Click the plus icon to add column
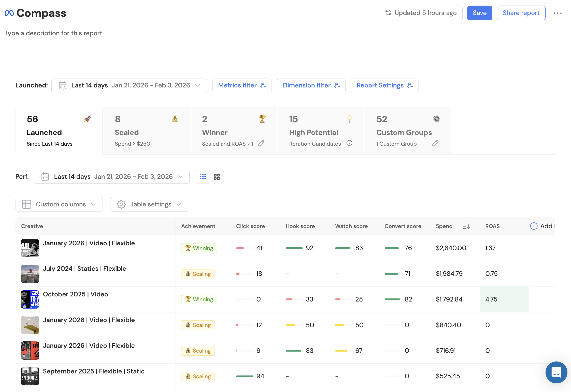571x392 pixels. [x=534, y=226]
